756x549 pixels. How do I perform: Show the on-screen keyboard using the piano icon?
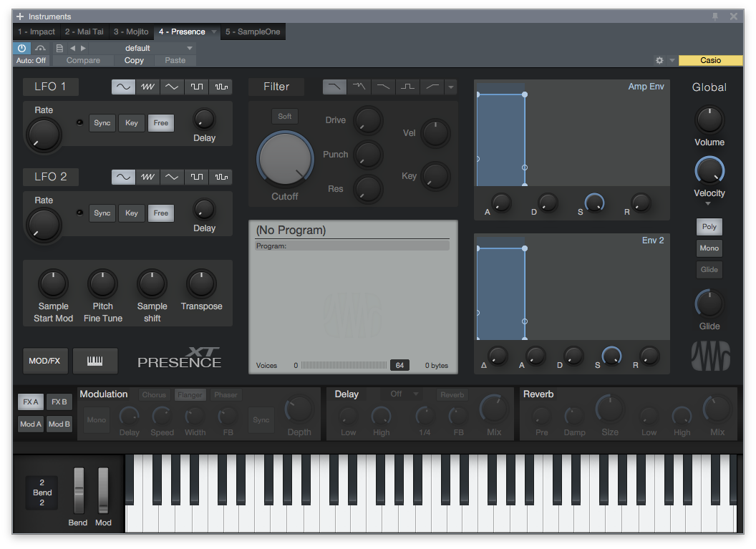click(x=95, y=361)
